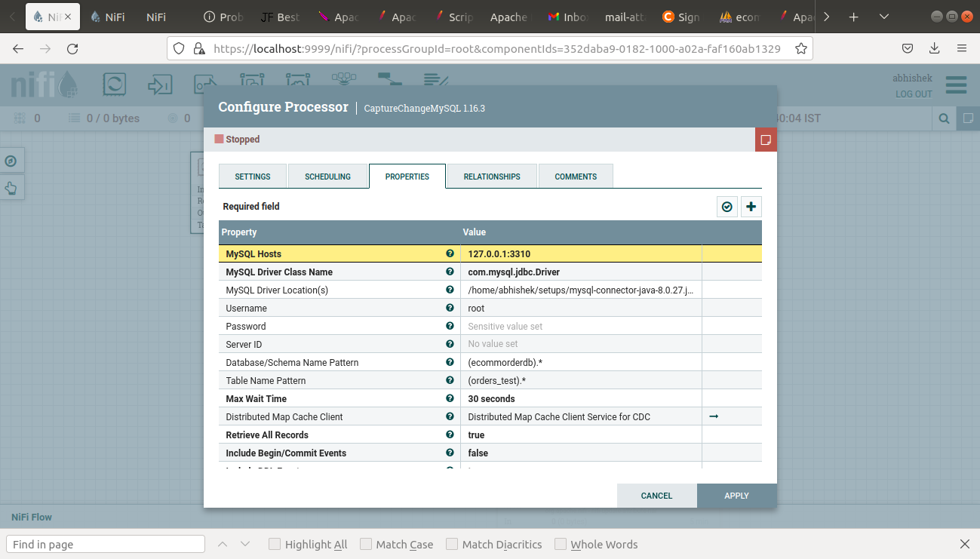Select the Input Port component icon
Viewport: 980px width, 559px height.
[160, 81]
